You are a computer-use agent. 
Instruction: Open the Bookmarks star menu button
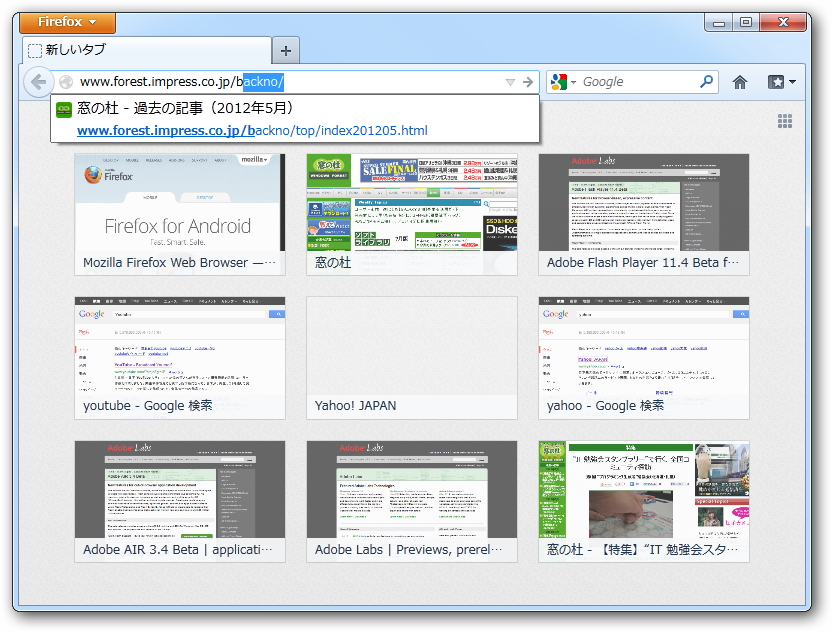[782, 82]
